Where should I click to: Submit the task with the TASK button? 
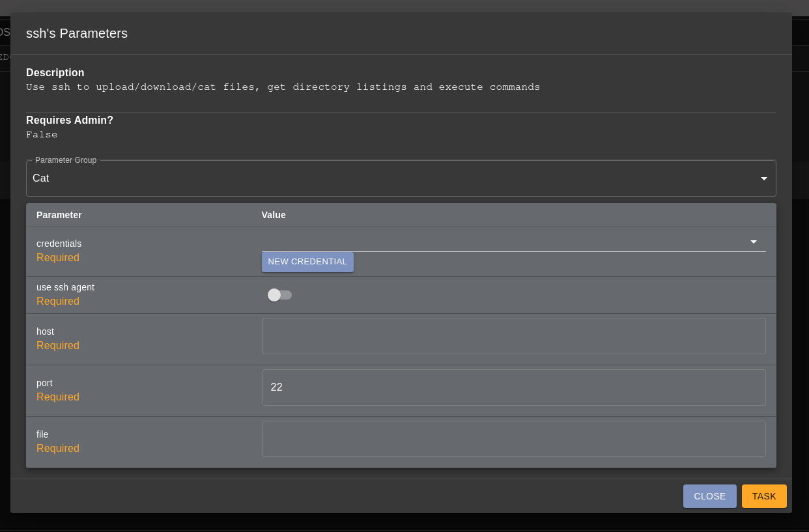coord(763,496)
